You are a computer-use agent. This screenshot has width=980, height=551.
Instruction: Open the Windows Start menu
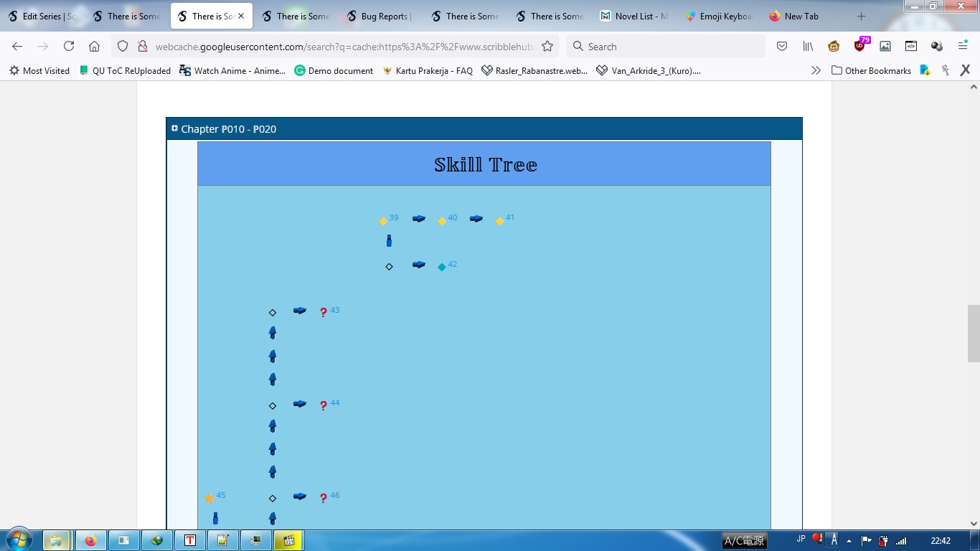19,540
